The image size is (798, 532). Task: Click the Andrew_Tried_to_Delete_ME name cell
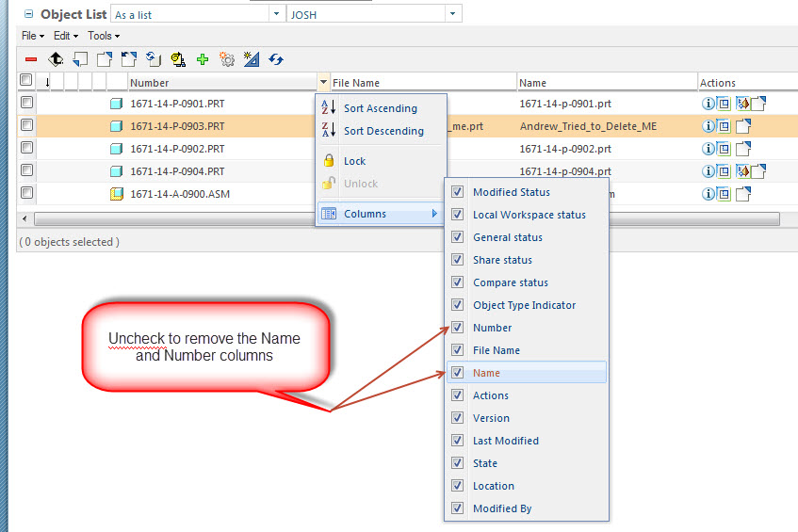(x=588, y=126)
